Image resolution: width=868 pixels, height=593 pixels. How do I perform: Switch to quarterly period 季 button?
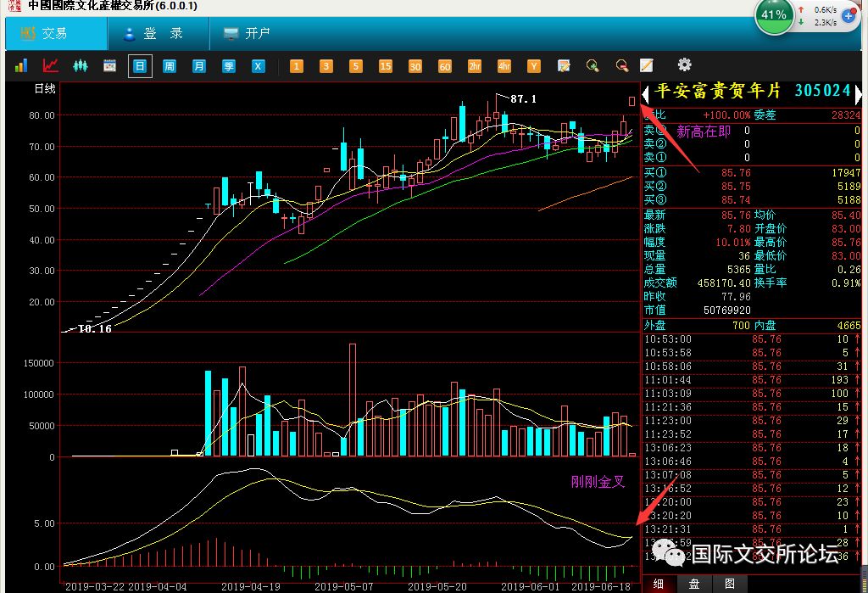click(229, 66)
